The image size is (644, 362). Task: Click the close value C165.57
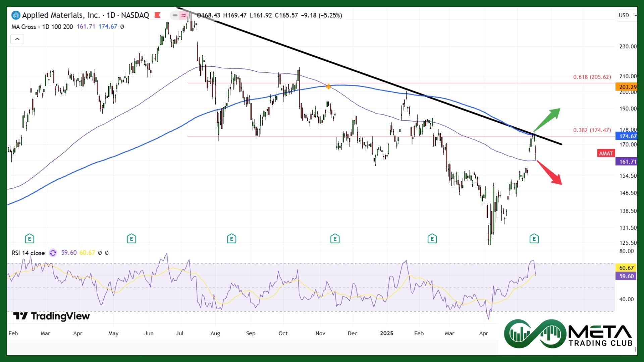coord(286,15)
